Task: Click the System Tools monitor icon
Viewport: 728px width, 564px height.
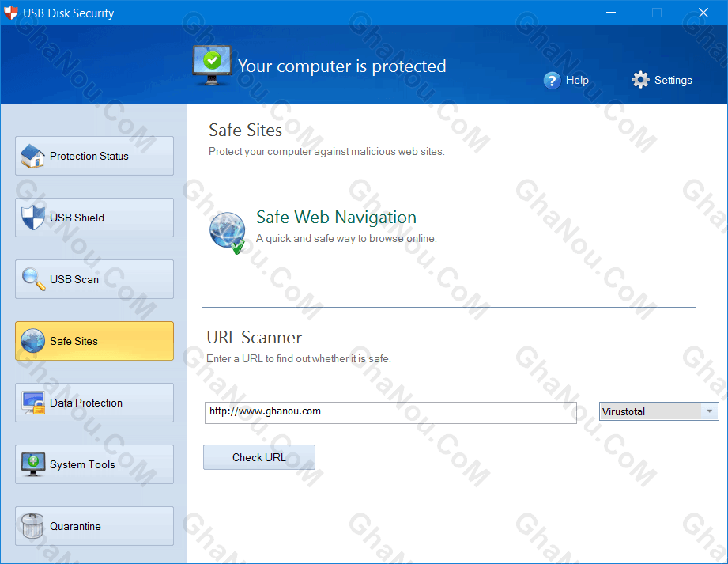Action: pos(33,464)
